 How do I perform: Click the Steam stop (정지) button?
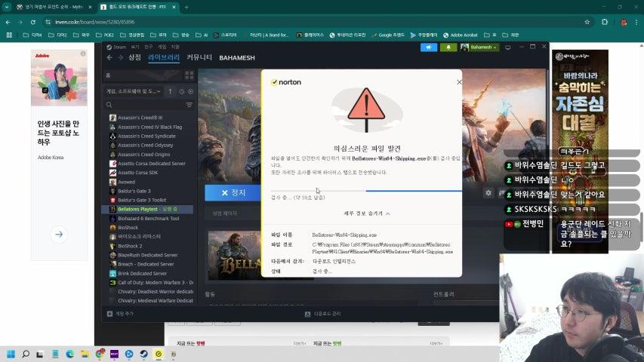(233, 192)
